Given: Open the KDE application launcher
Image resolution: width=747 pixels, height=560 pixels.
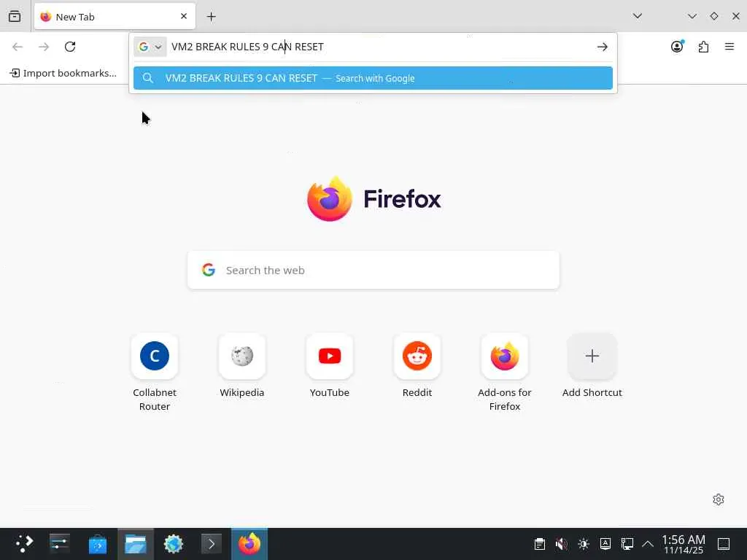Looking at the screenshot, I should tap(24, 544).
